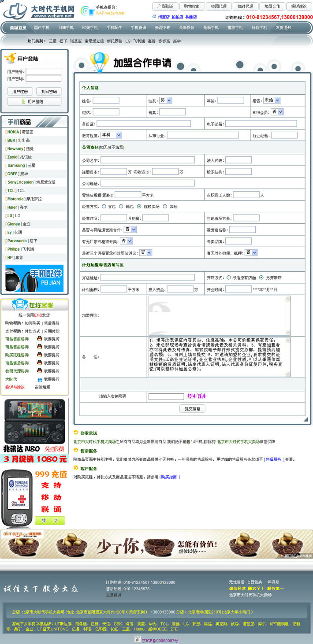The image size is (313, 644).
Task: Open the 婚否 marital status dropdown
Action: (272, 100)
